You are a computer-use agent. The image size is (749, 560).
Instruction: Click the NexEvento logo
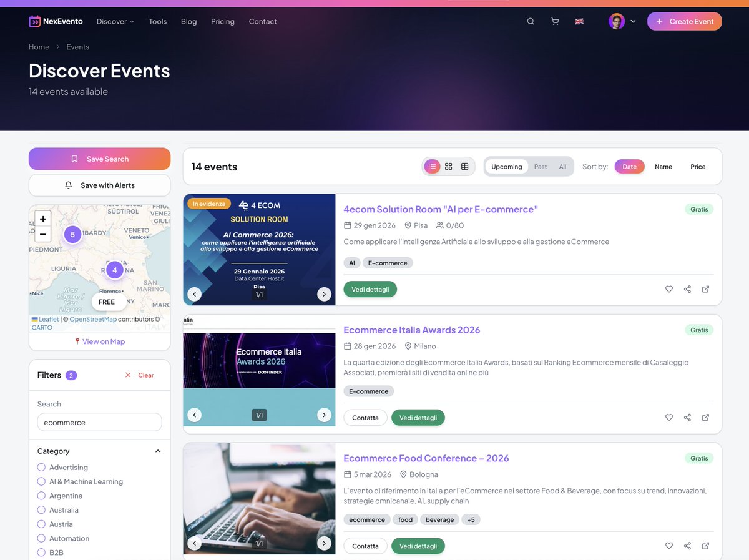[56, 21]
